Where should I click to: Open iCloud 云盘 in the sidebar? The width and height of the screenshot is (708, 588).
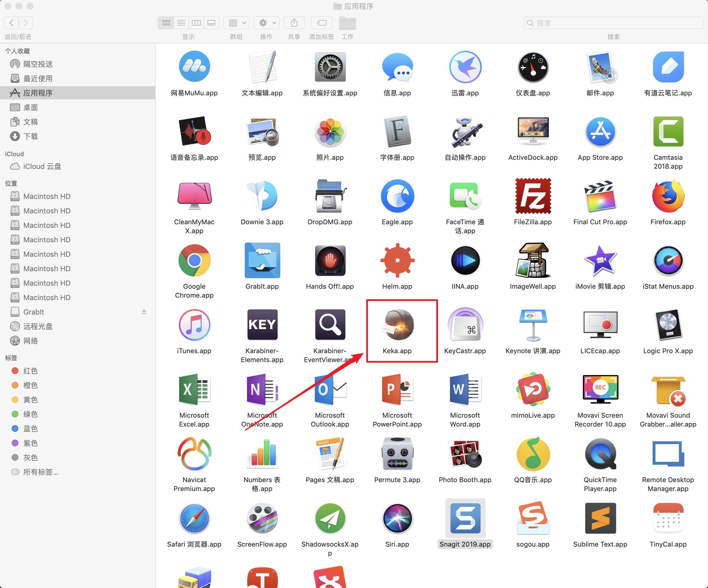coord(42,166)
